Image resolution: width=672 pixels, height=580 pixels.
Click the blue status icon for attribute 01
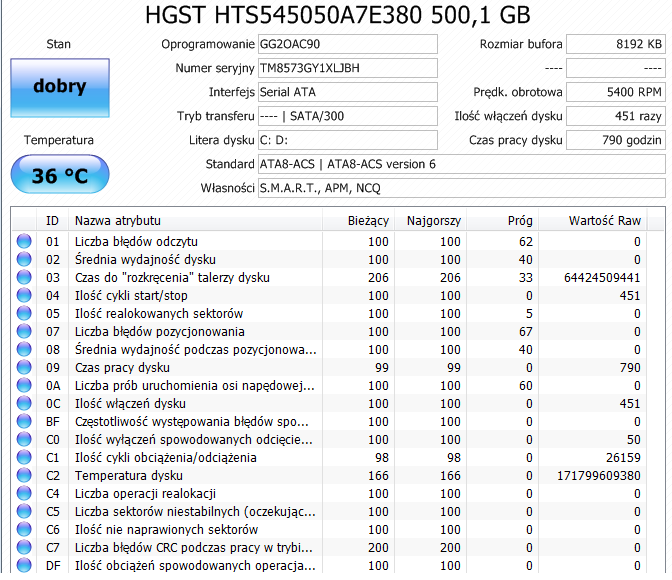coord(24,241)
